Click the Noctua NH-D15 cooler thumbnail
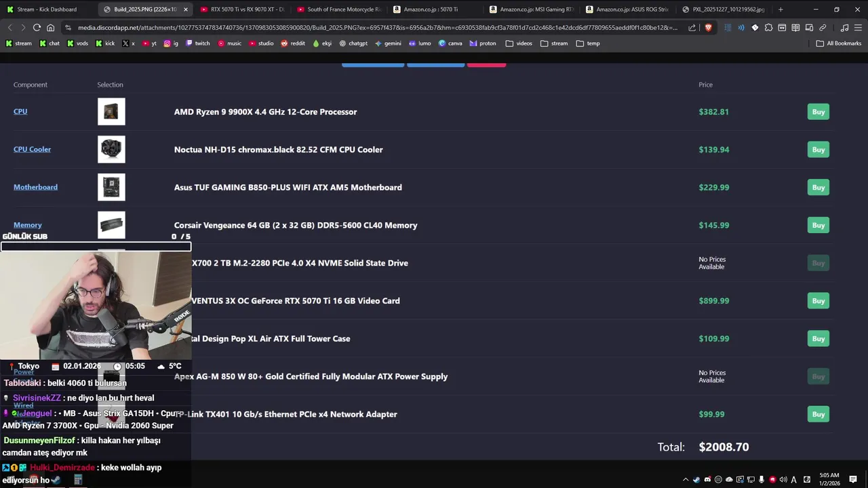 (111, 150)
